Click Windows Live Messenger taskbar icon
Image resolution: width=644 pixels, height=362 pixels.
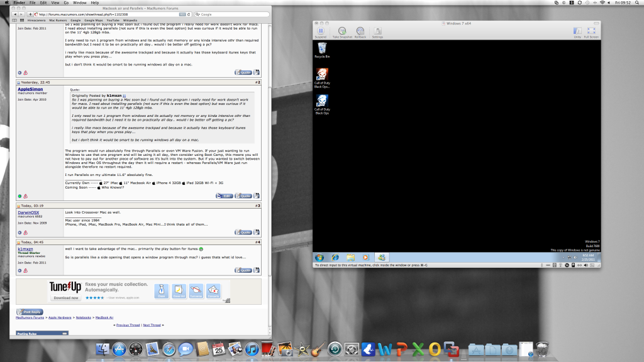click(x=382, y=257)
